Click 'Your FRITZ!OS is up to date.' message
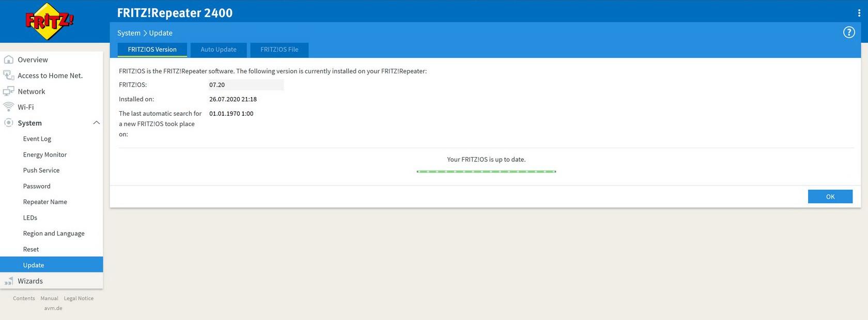Viewport: 868px width, 320px height. coord(486,160)
